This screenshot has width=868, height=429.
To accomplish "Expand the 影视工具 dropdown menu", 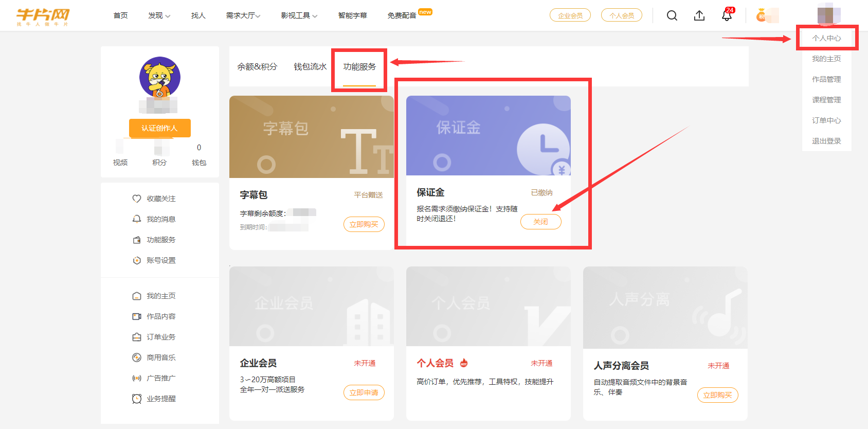I will [299, 15].
